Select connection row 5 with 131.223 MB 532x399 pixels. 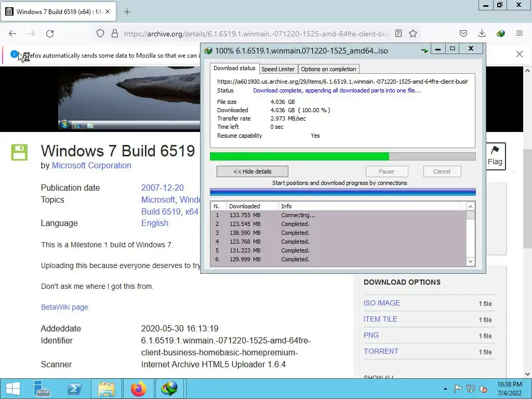[339, 250]
